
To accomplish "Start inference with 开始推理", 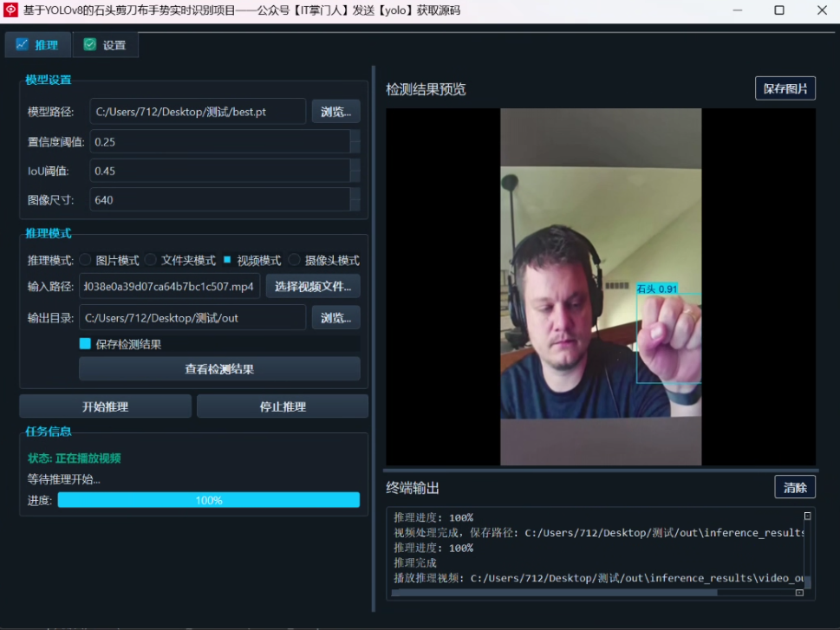I will [x=105, y=406].
